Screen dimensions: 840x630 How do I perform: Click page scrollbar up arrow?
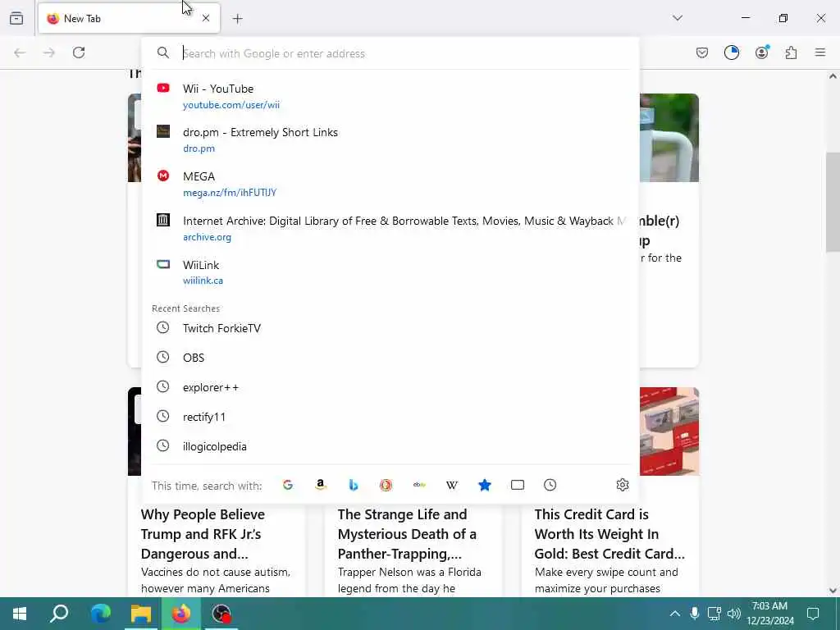(x=833, y=76)
